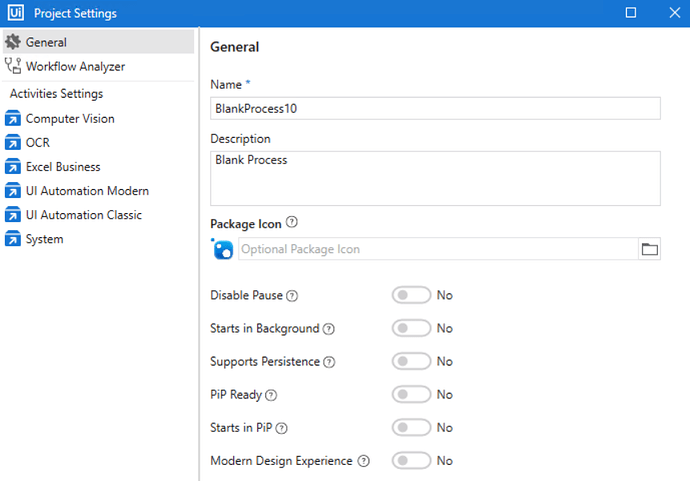This screenshot has width=690, height=481.
Task: Click the project Name input field
Action: click(x=435, y=108)
